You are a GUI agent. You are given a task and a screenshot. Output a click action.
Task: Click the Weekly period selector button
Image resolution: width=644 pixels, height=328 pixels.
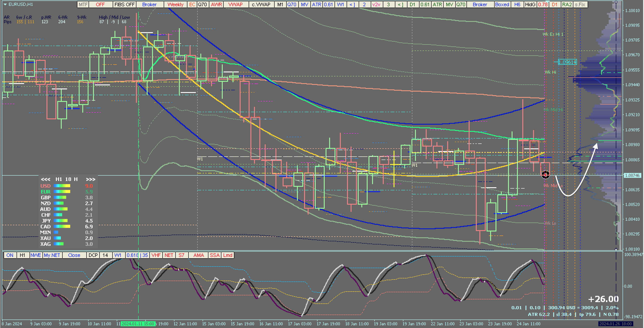click(175, 4)
